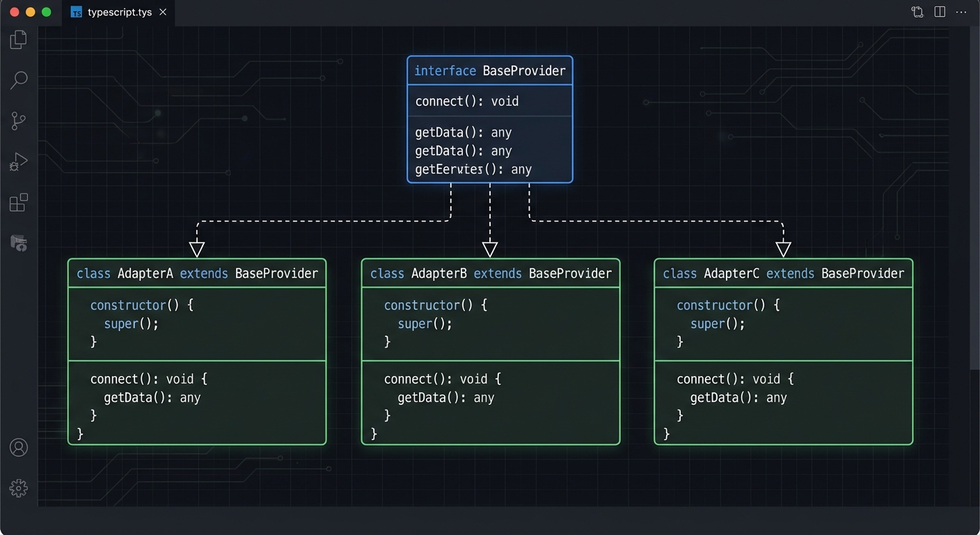Open the Run and Debug panel

tap(18, 161)
